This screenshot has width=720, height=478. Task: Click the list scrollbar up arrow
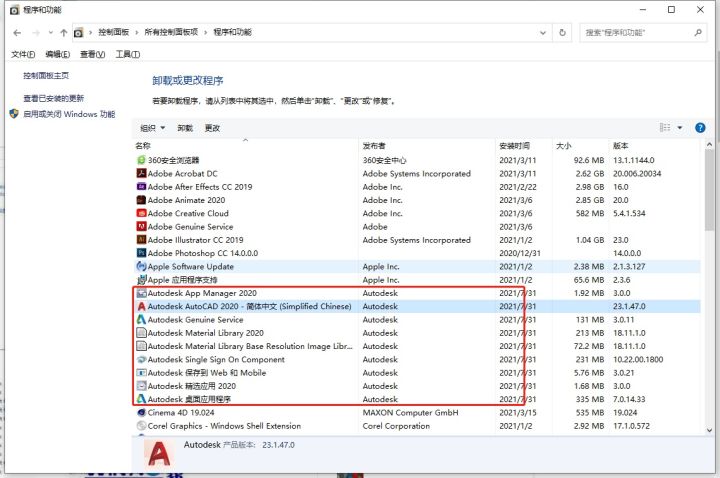pyautogui.click(x=709, y=145)
